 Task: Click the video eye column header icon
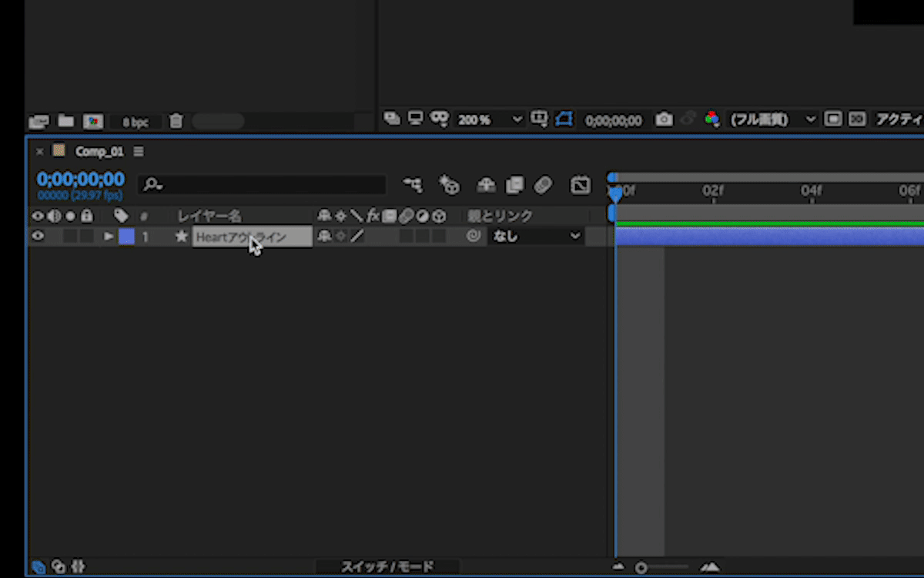click(x=38, y=216)
